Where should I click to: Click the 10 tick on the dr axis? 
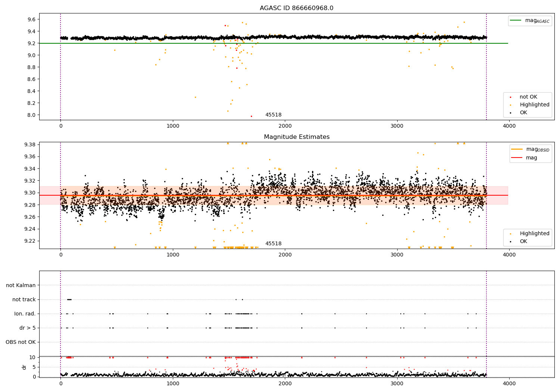point(33,357)
